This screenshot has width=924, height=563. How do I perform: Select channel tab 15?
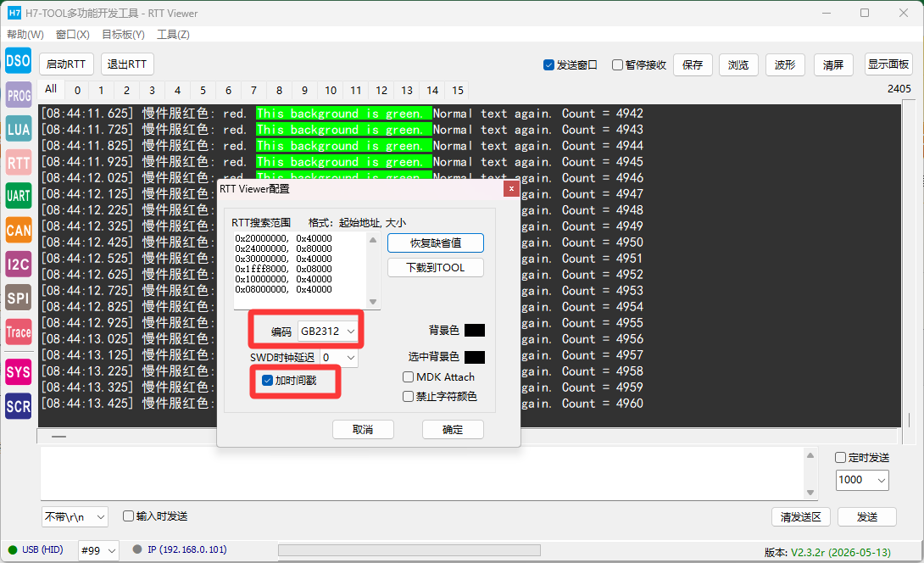458,90
